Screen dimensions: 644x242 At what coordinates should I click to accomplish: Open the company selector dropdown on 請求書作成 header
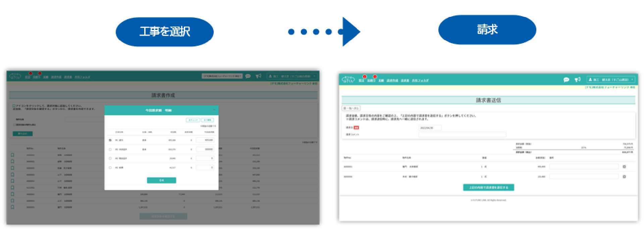pyautogui.click(x=222, y=76)
